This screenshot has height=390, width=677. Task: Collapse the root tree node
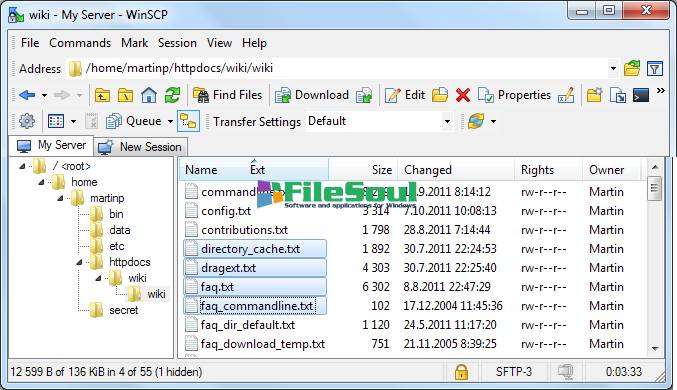tap(22, 166)
